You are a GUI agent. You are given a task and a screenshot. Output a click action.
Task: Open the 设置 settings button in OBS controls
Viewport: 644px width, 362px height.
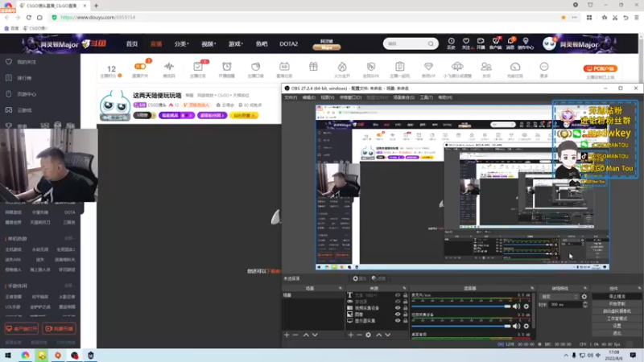point(617,326)
